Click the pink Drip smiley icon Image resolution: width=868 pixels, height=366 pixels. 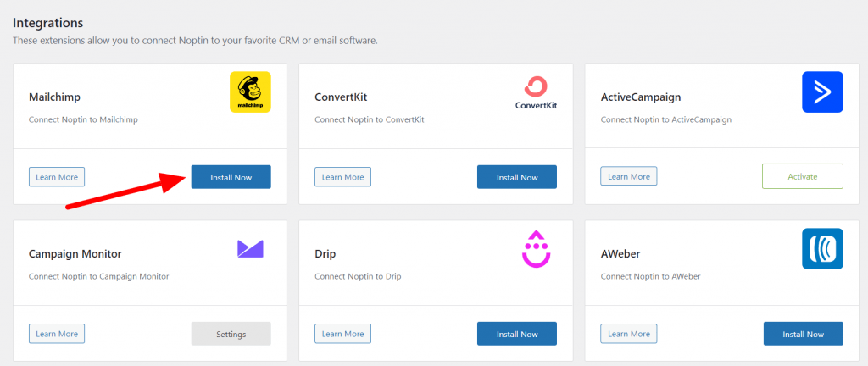pos(536,249)
